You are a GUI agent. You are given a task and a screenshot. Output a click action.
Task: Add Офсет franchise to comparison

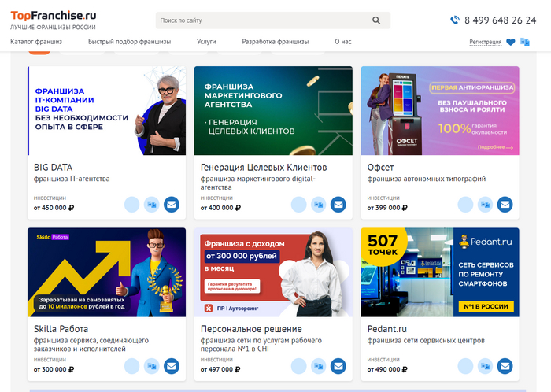pyautogui.click(x=485, y=205)
